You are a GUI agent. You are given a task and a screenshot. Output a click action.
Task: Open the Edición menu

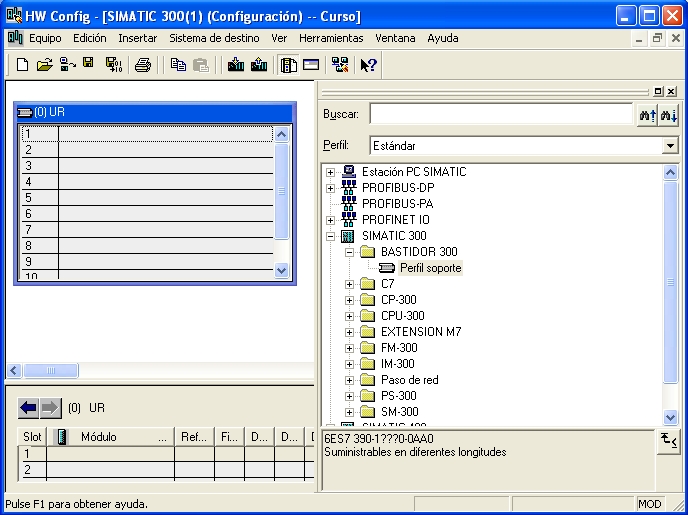point(90,38)
